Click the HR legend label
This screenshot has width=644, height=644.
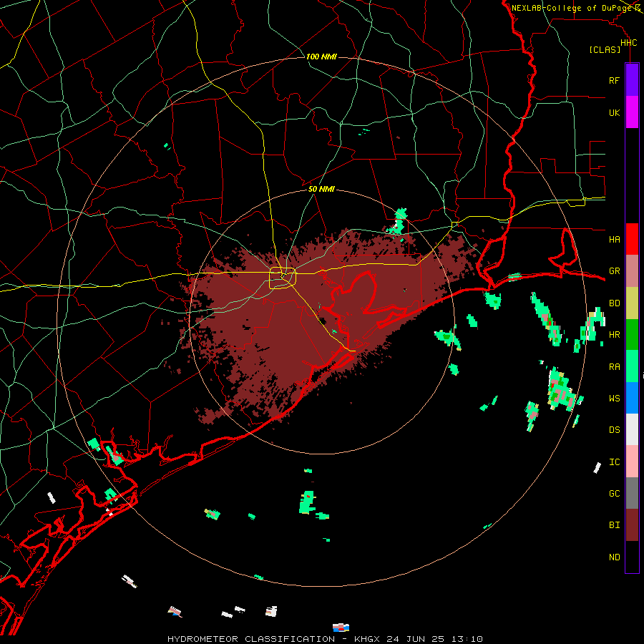pos(614,335)
